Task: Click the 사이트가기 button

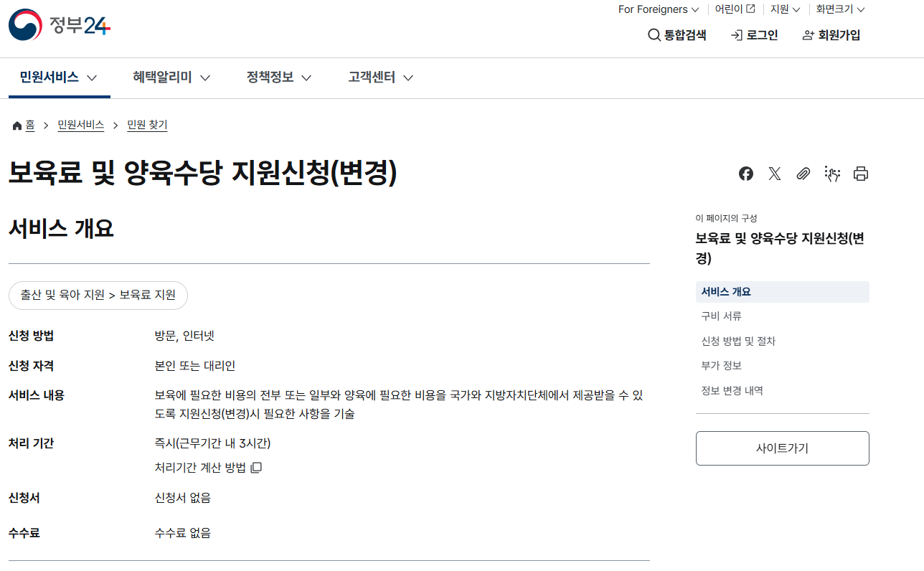Action: pos(782,448)
